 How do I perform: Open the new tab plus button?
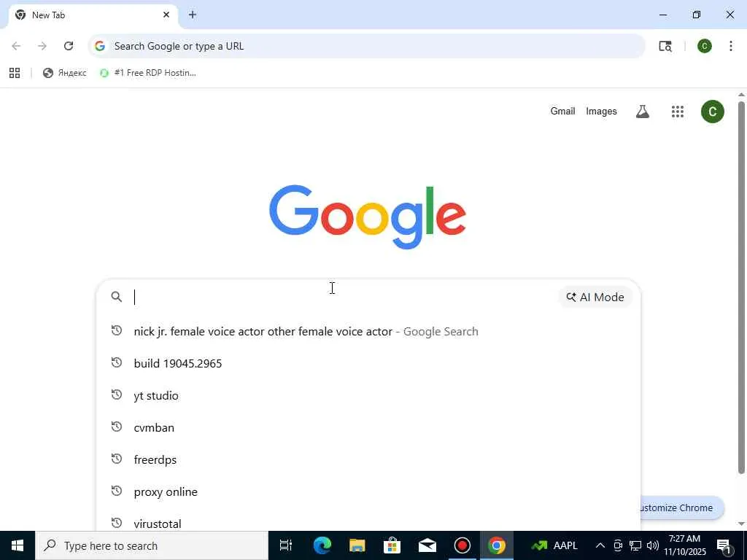coord(192,15)
